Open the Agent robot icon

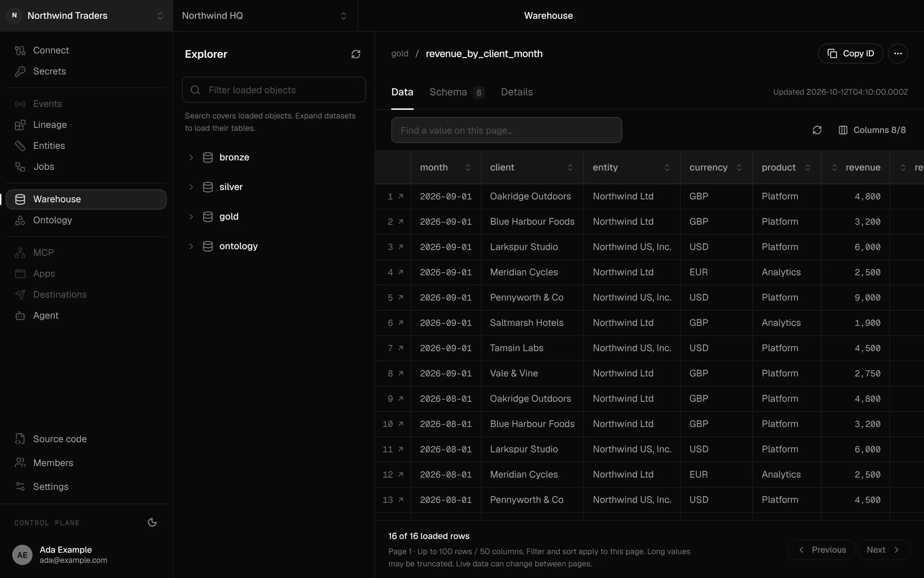pyautogui.click(x=20, y=316)
